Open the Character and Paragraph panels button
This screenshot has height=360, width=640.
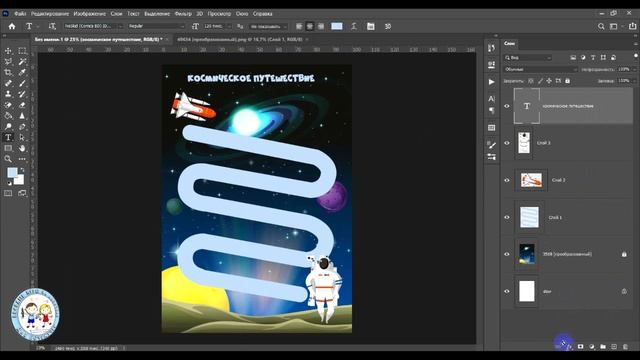point(371,27)
